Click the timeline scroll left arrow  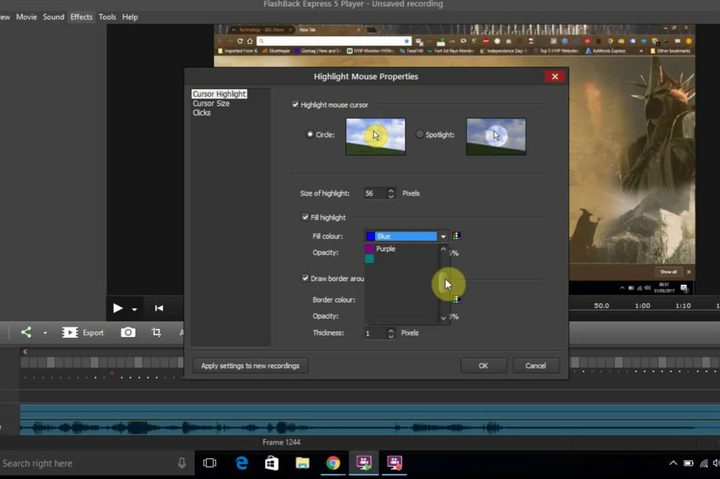click(x=25, y=352)
